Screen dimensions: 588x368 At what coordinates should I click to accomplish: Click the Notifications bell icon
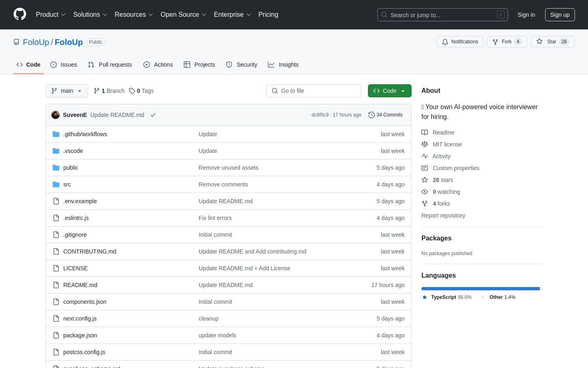click(x=445, y=42)
